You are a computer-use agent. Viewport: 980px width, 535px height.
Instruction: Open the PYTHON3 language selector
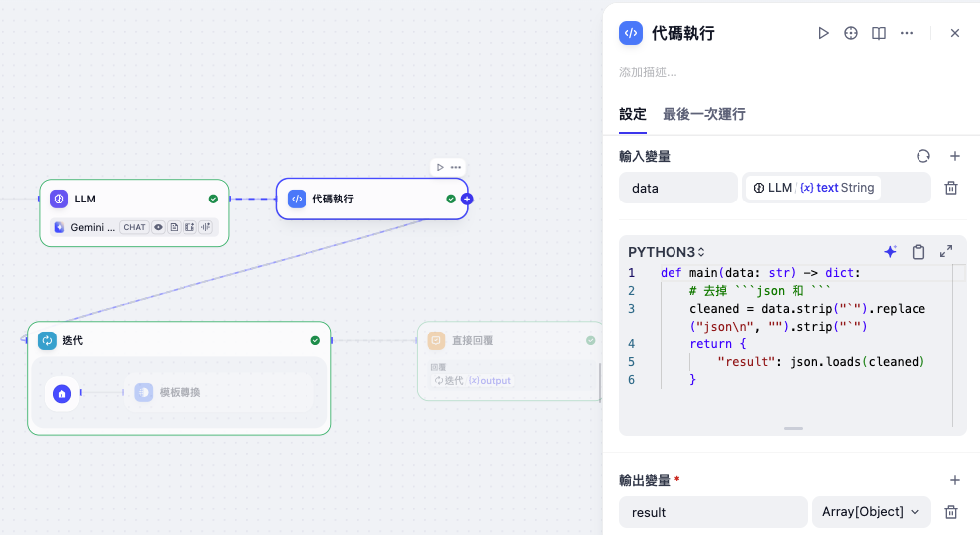[x=669, y=252]
